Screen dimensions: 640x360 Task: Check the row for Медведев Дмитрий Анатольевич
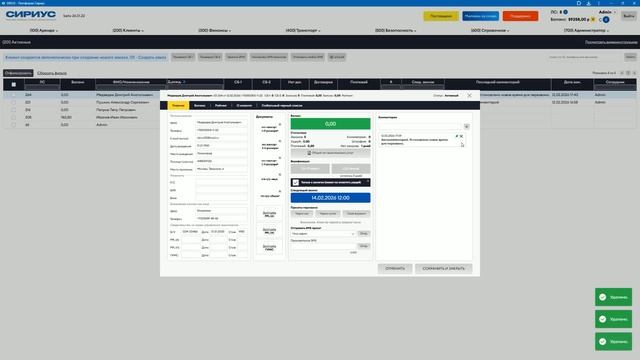(x=13, y=95)
